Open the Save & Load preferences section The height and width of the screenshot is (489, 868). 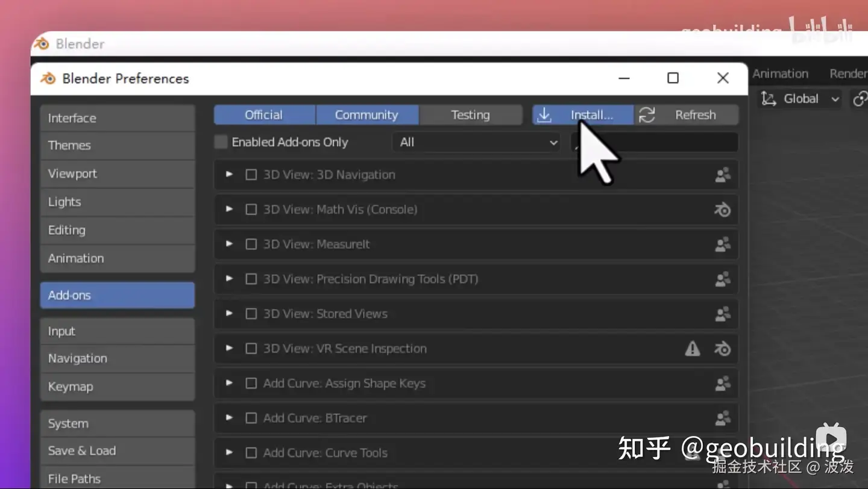tap(118, 450)
